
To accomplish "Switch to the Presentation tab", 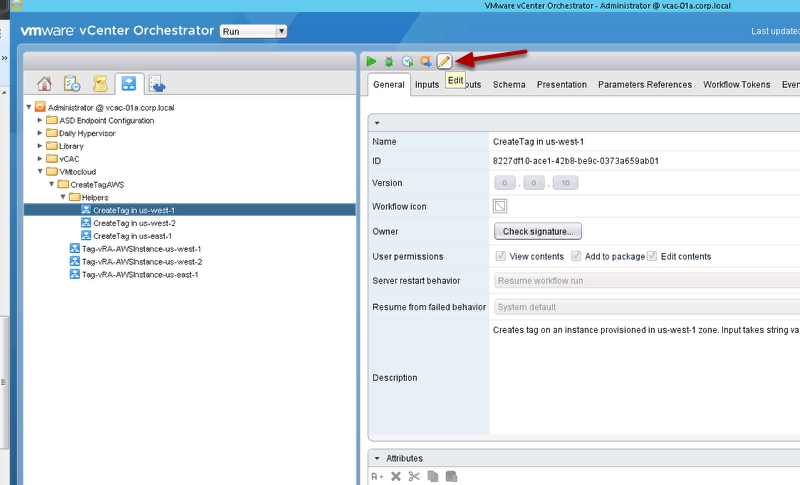I will [x=562, y=85].
